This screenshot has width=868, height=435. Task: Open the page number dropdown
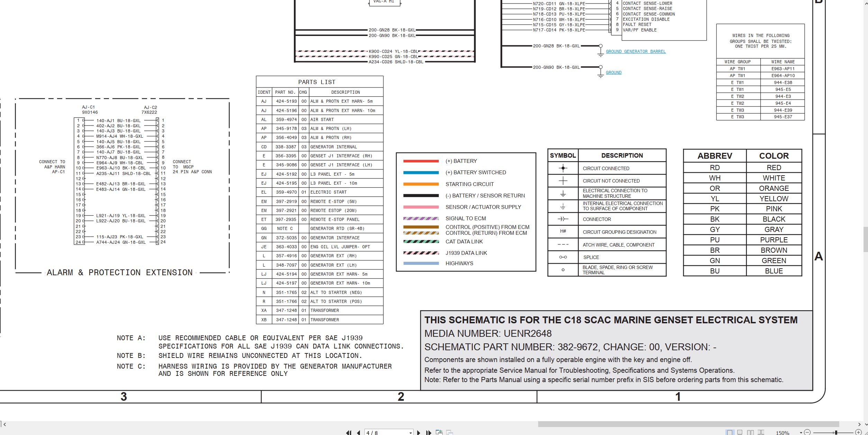point(411,433)
